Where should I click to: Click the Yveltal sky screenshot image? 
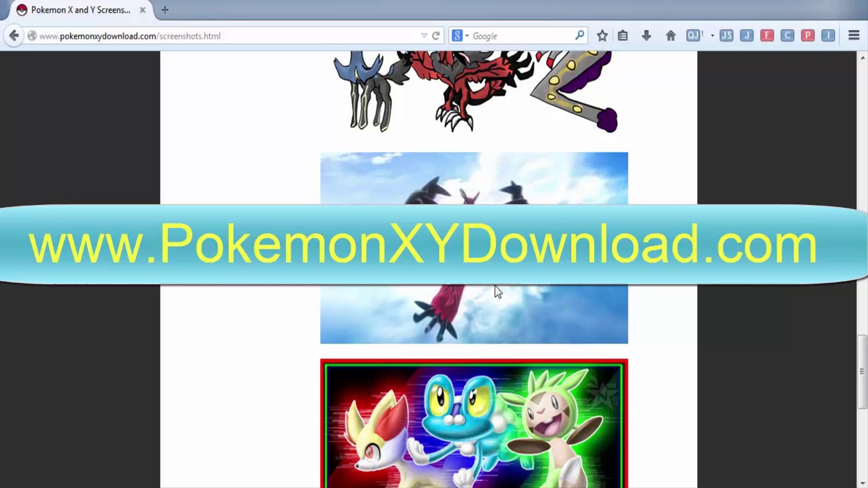tap(474, 248)
